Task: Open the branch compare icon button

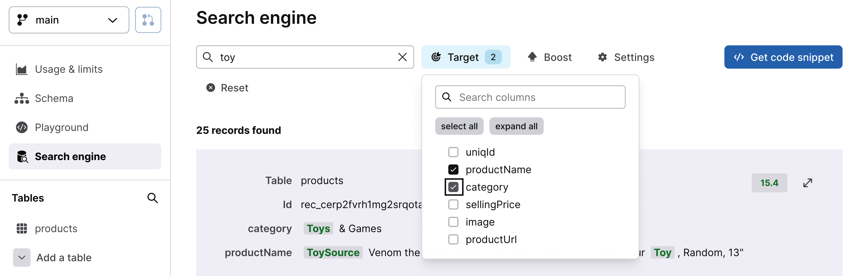Action: point(148,20)
